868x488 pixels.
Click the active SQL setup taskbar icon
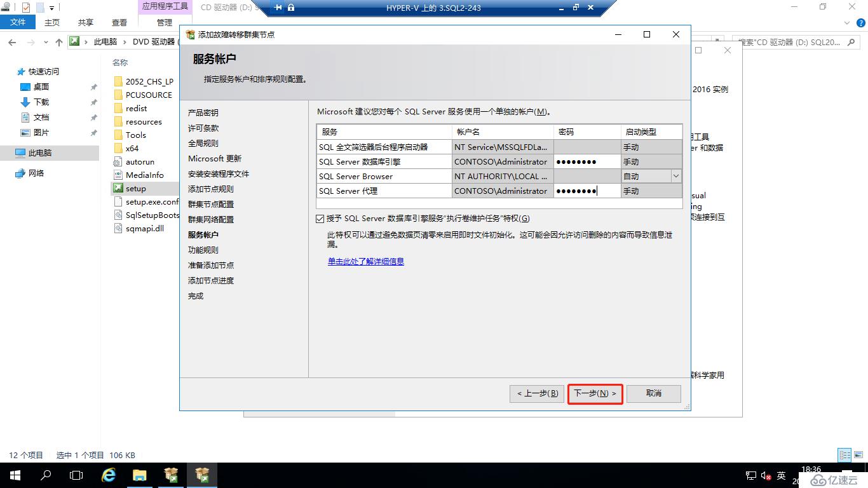pyautogui.click(x=202, y=475)
